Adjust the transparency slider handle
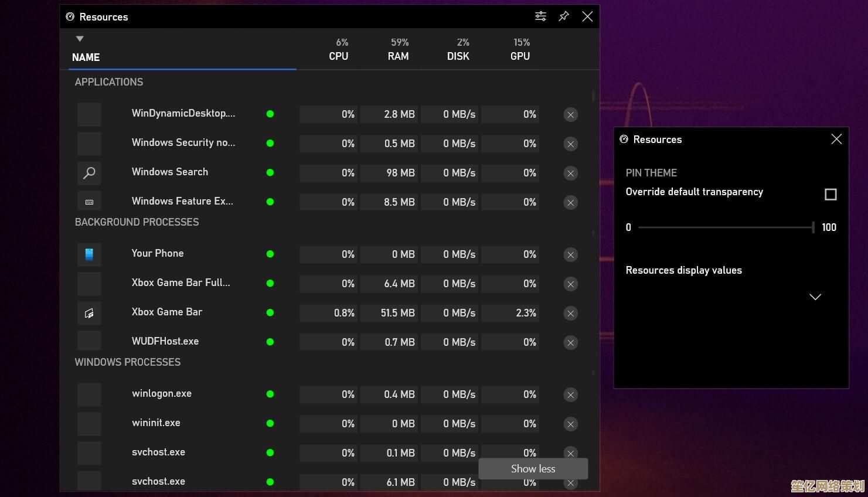The width and height of the screenshot is (868, 497). pos(813,227)
